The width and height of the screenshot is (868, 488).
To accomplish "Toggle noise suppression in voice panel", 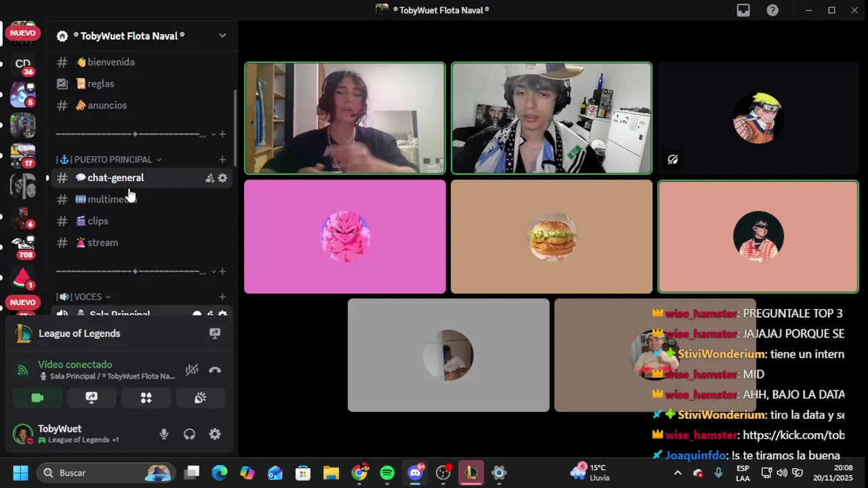I will coord(192,370).
